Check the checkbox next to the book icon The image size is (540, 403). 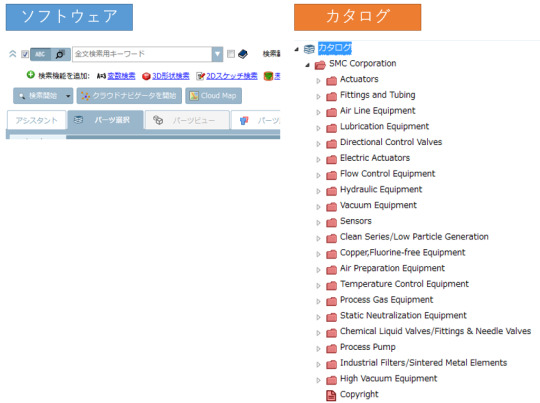point(231,54)
